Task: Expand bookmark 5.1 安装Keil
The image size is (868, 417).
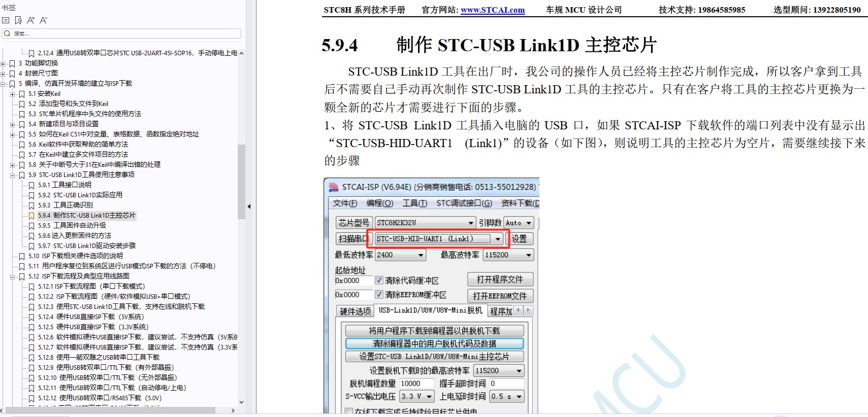Action: point(13,94)
